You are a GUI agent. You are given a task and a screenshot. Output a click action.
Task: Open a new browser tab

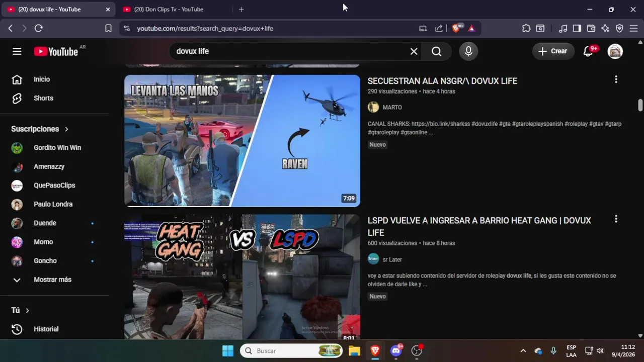point(241,9)
